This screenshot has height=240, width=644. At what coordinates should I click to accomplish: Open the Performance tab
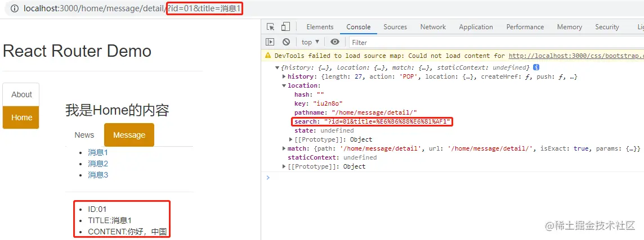[x=525, y=27]
